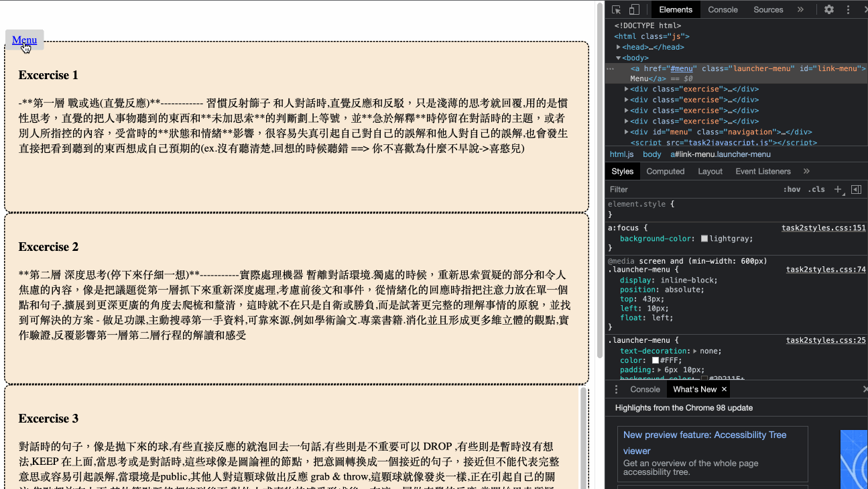
Task: Click the Excercise 2 heading
Action: (x=48, y=247)
